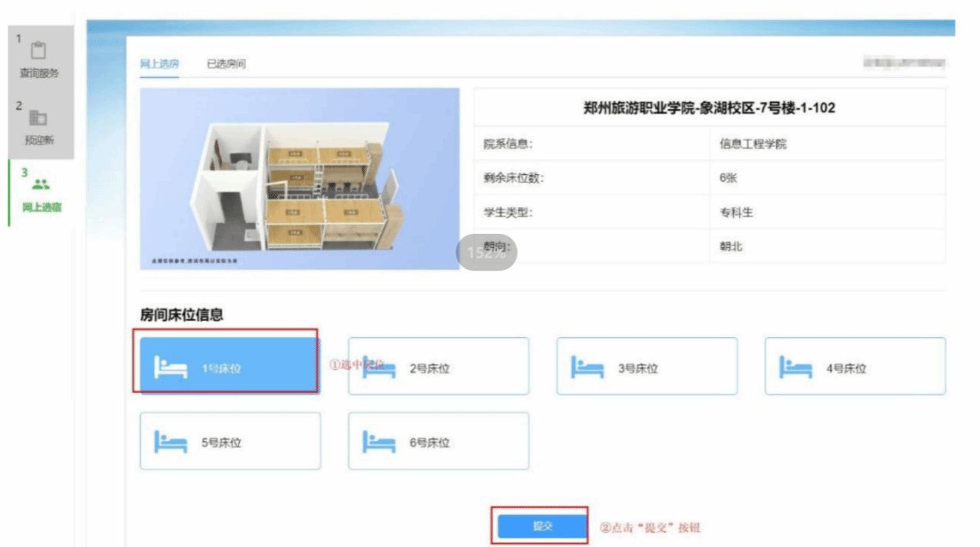The width and height of the screenshot is (980, 547).
Task: Click the bed icon on 3号床位
Action: [588, 367]
